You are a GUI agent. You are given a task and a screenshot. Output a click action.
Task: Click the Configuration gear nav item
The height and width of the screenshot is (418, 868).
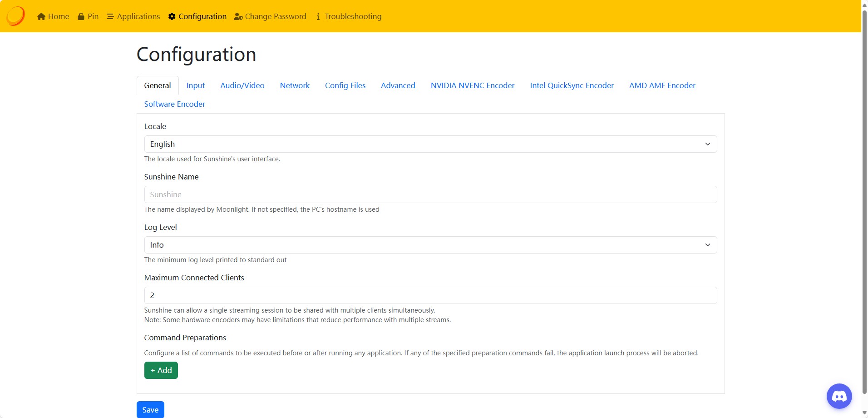tap(197, 16)
